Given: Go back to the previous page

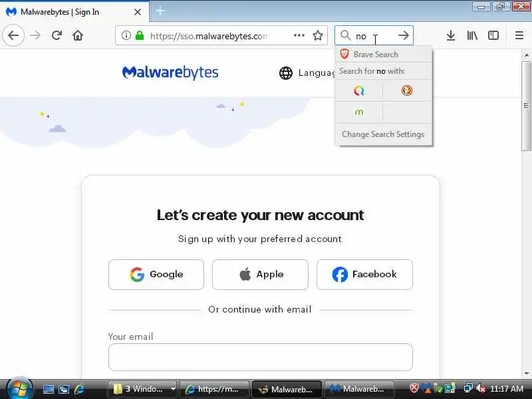Looking at the screenshot, I should (13, 35).
